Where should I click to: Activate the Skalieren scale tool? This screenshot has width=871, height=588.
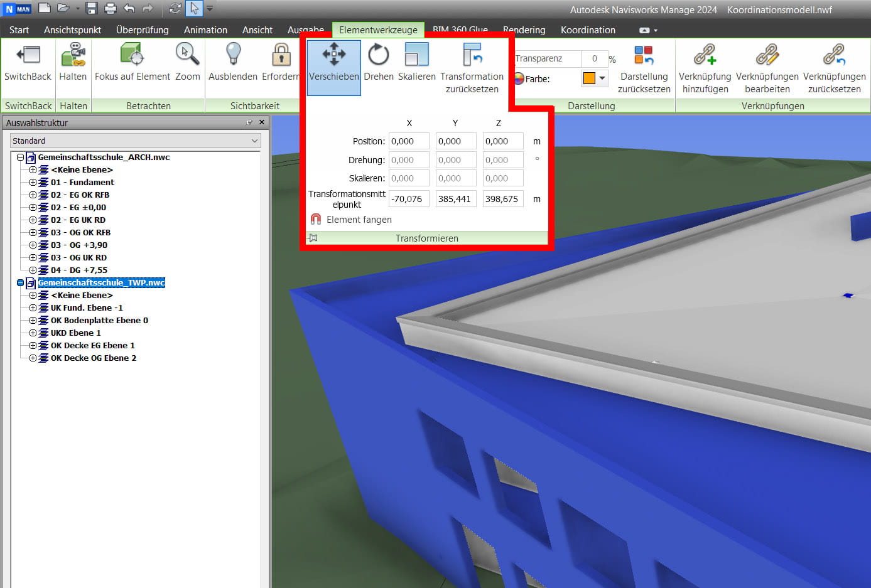pos(416,63)
